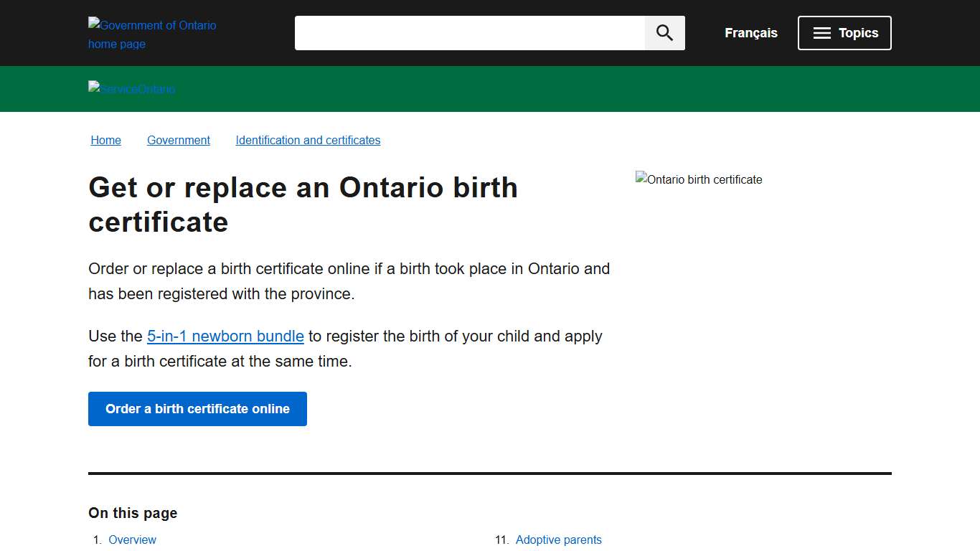
Task: Go to the Home breadcrumb link
Action: tap(105, 140)
